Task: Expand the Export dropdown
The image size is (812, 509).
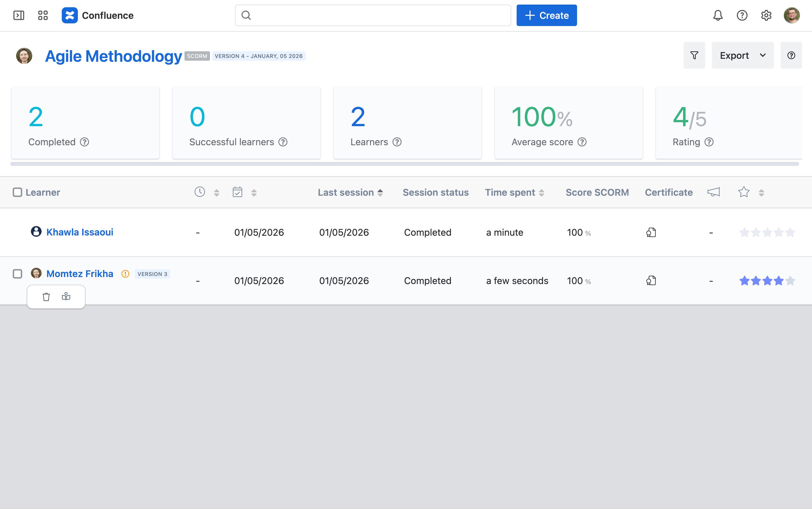Action: pyautogui.click(x=742, y=56)
